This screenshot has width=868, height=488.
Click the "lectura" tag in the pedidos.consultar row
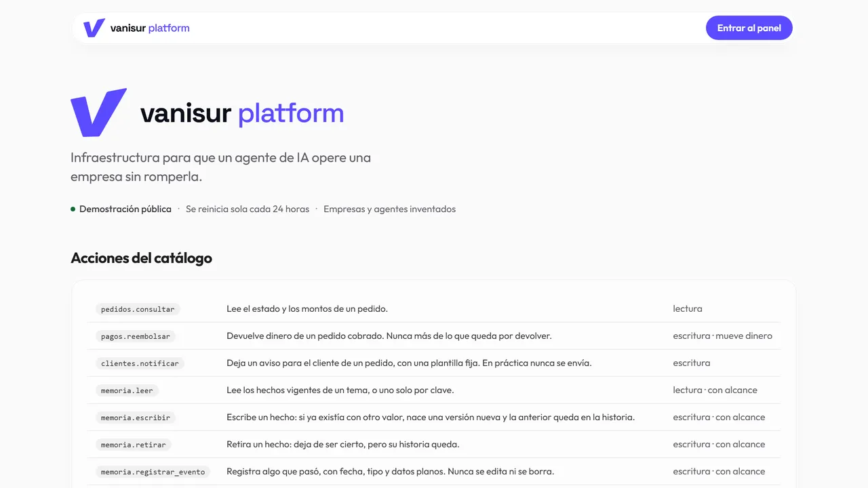[688, 309]
